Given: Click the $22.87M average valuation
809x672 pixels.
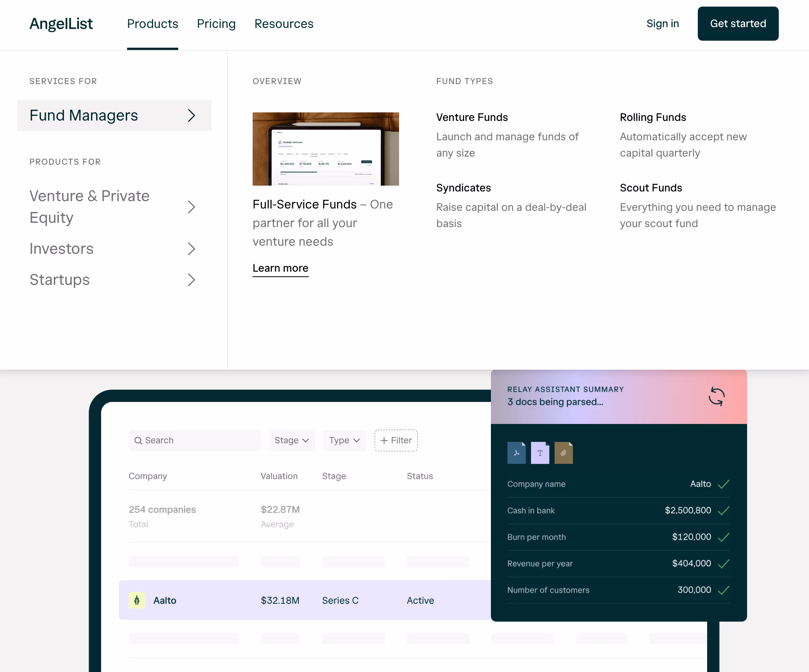Looking at the screenshot, I should (280, 510).
